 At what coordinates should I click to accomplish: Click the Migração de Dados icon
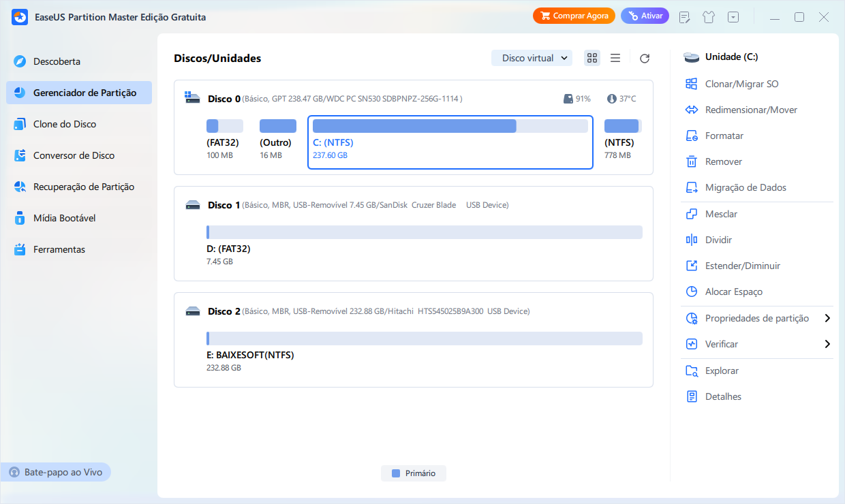click(692, 187)
